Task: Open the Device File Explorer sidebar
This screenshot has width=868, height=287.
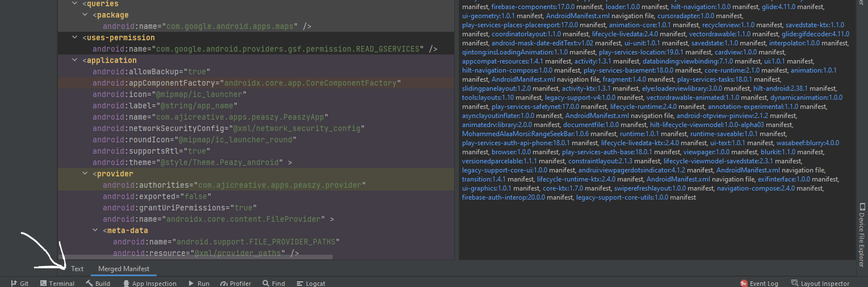Action: pyautogui.click(x=862, y=234)
